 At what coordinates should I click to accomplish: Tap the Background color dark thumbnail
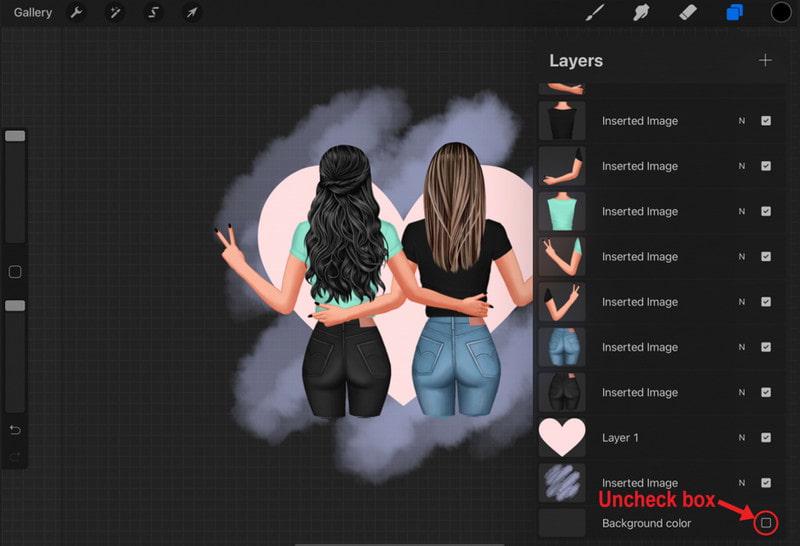(x=562, y=523)
